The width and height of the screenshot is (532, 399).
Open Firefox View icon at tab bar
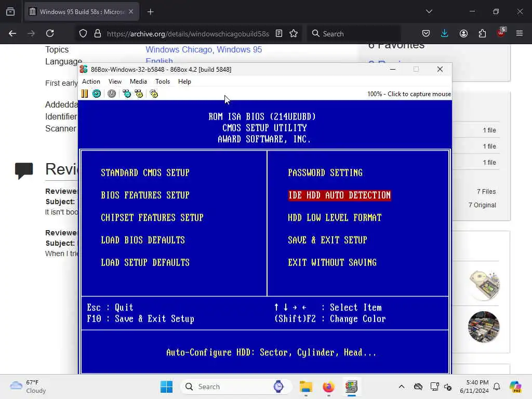click(10, 12)
